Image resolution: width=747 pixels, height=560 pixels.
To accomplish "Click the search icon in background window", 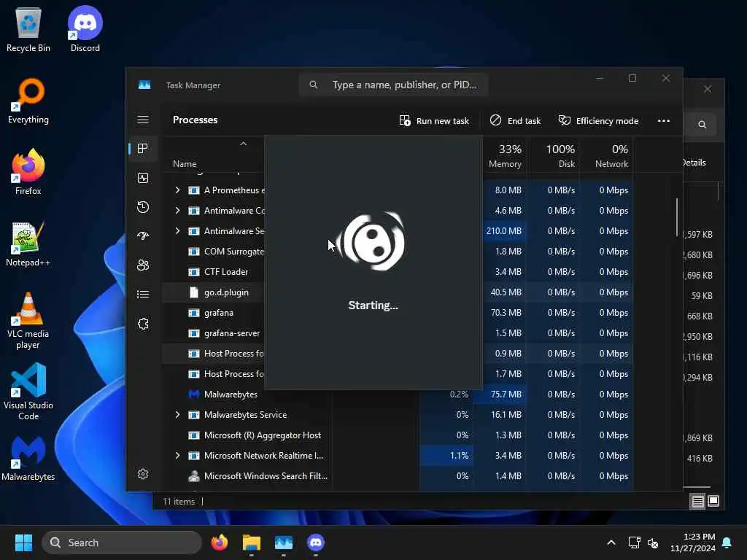I will tap(703, 124).
